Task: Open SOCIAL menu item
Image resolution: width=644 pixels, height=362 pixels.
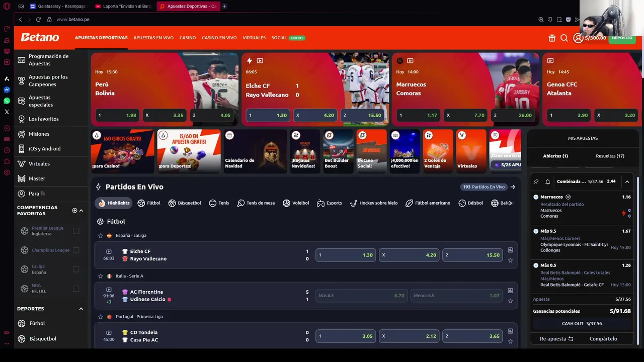Action: (279, 38)
